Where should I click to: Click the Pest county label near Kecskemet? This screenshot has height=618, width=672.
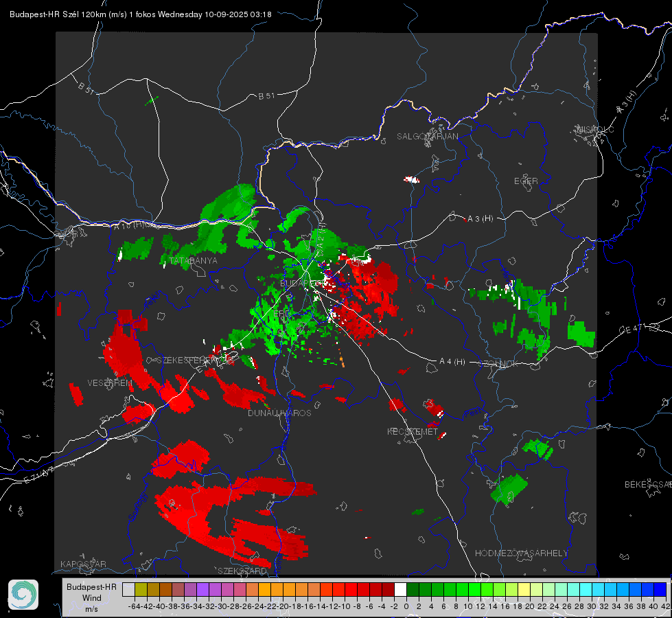[x=473, y=413]
